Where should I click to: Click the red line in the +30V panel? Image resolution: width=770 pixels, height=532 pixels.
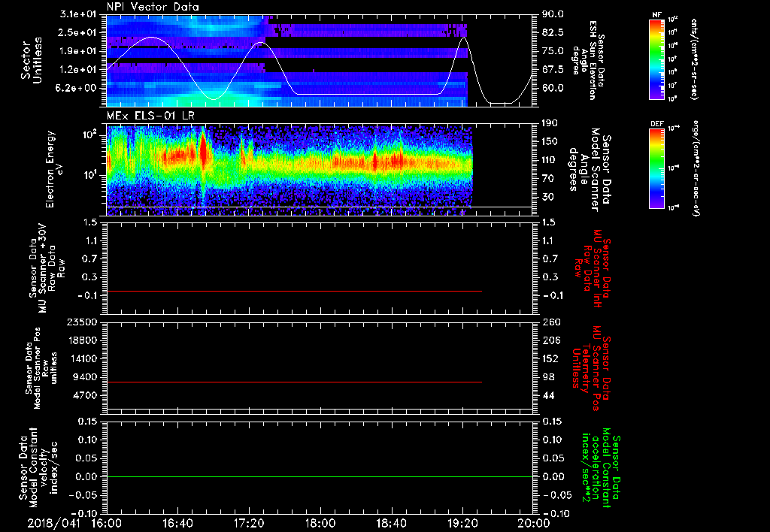[x=294, y=291]
